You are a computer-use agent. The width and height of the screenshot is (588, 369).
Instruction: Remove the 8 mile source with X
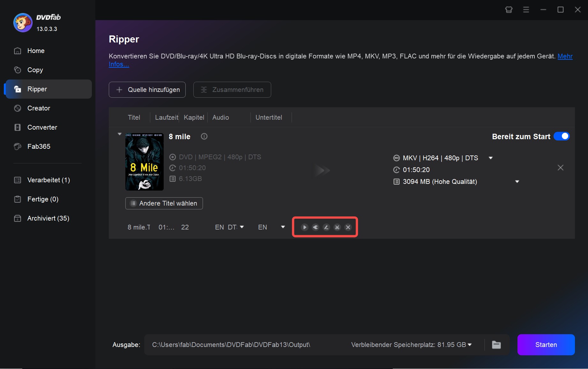[561, 168]
